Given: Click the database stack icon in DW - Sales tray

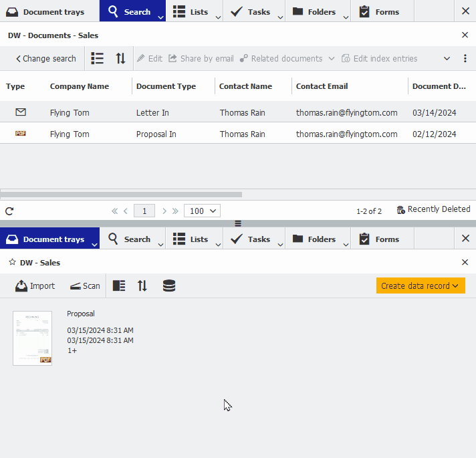Looking at the screenshot, I should point(168,285).
